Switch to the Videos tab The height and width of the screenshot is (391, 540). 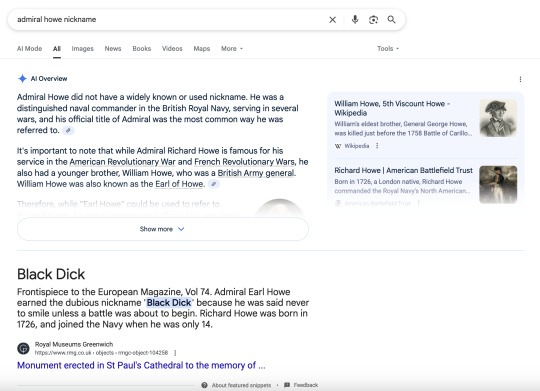[x=172, y=49]
